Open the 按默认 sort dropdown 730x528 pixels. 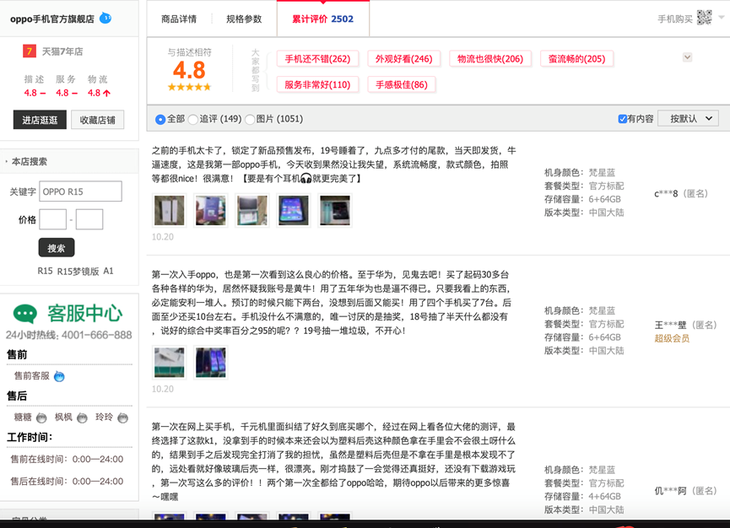tap(690, 119)
